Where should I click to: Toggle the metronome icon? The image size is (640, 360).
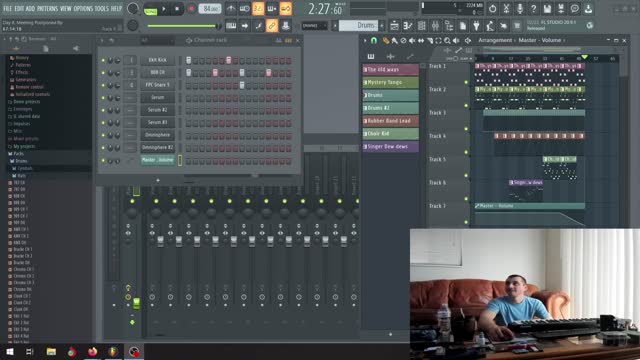[231, 9]
